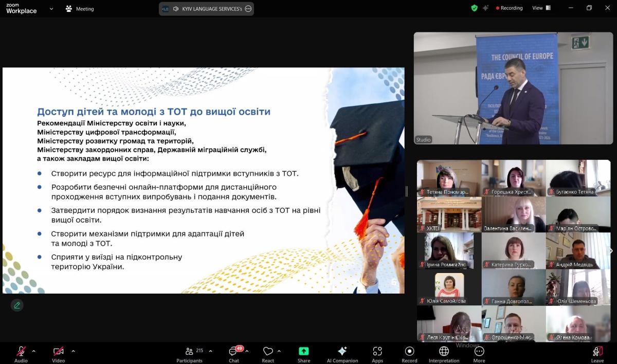Toggle the Record button in the toolbar
The height and width of the screenshot is (364, 617).
tap(409, 353)
